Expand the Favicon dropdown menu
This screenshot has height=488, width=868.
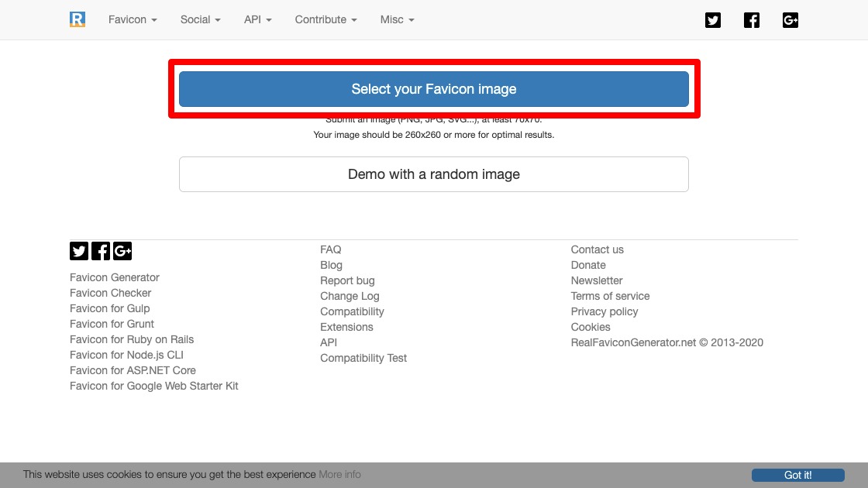(x=133, y=19)
